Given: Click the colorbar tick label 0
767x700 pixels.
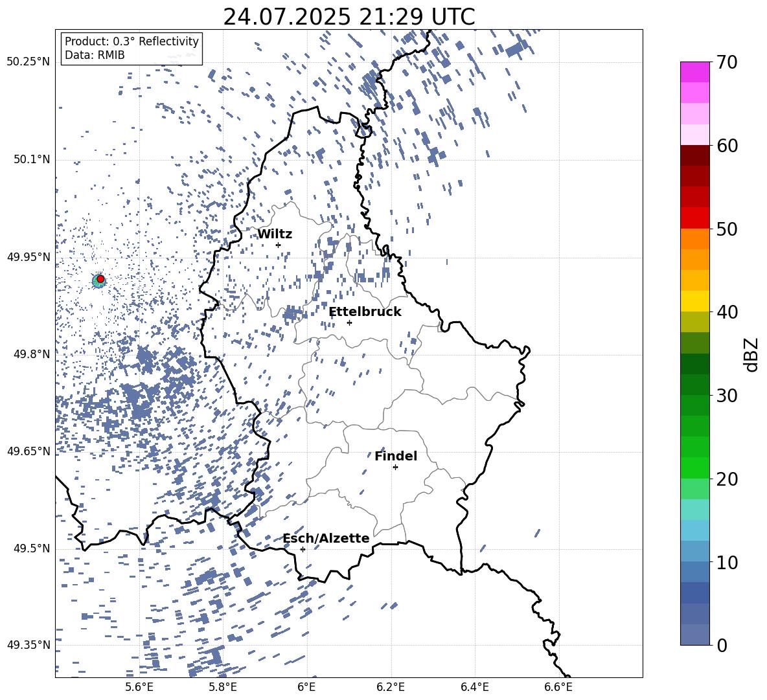Looking at the screenshot, I should [x=722, y=645].
